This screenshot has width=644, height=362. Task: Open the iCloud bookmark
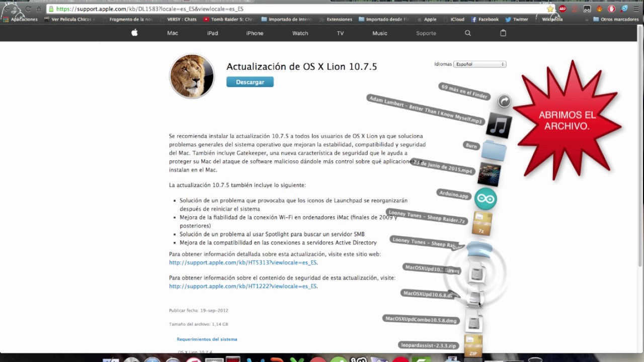point(454,19)
